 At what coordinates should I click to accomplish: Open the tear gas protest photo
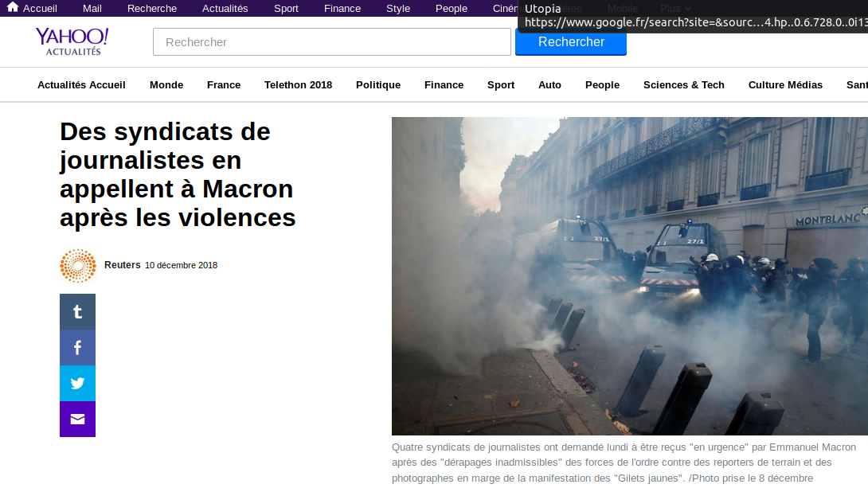coord(629,276)
